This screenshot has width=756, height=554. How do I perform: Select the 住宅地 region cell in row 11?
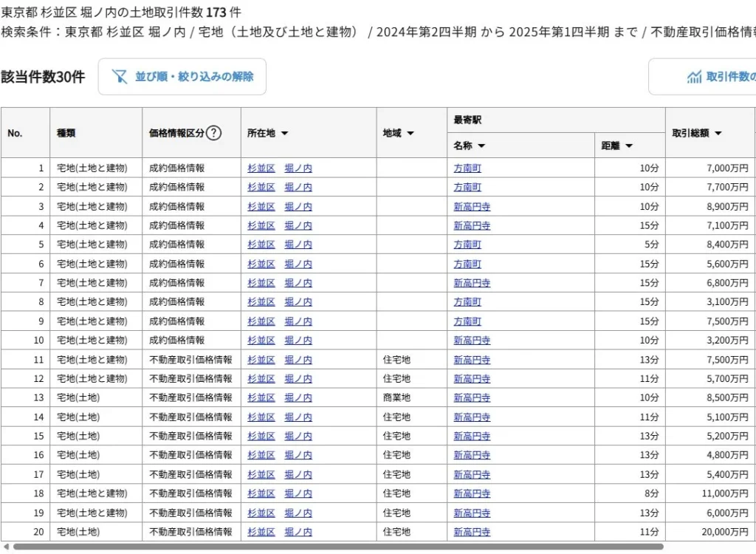click(x=412, y=360)
